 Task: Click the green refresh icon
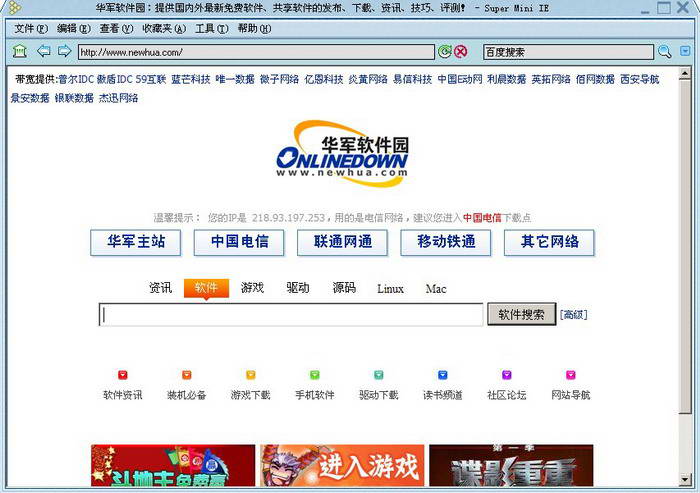pos(444,52)
